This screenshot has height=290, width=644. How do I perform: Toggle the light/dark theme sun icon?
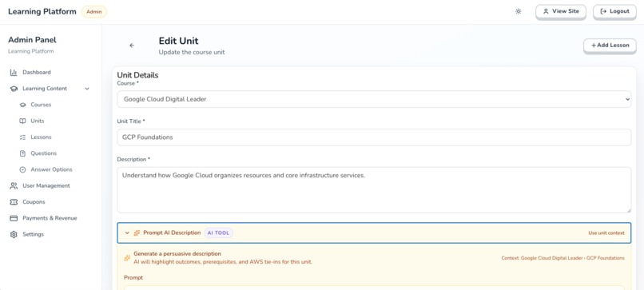tap(519, 11)
